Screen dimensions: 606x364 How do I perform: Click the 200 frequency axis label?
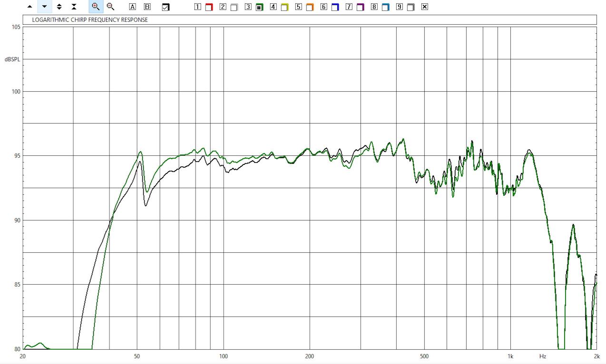tap(310, 356)
